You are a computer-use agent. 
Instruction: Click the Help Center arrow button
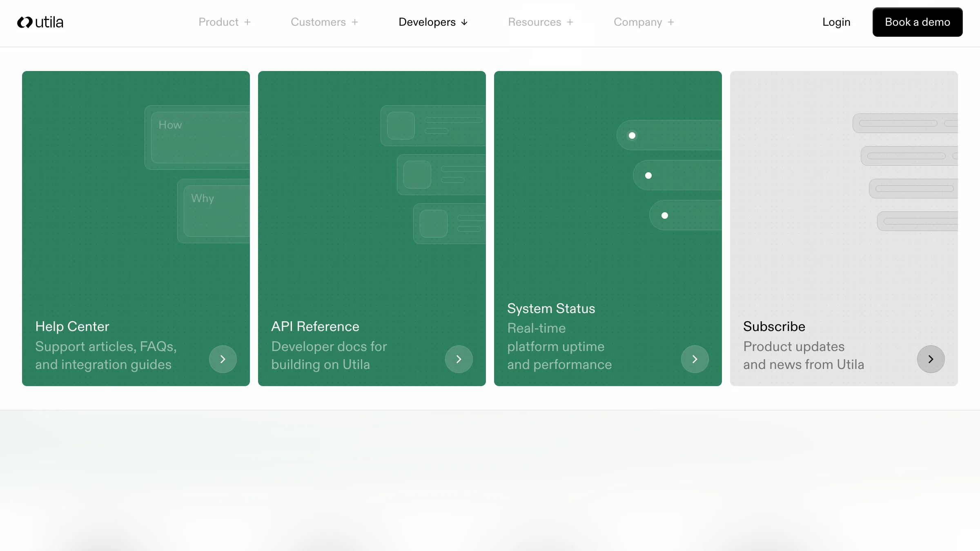coord(223,359)
